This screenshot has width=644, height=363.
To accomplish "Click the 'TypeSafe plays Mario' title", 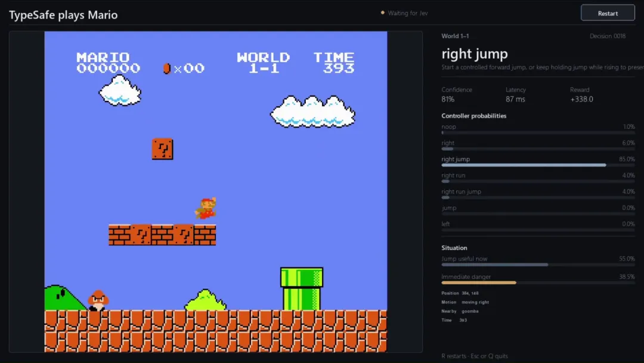I will [63, 15].
